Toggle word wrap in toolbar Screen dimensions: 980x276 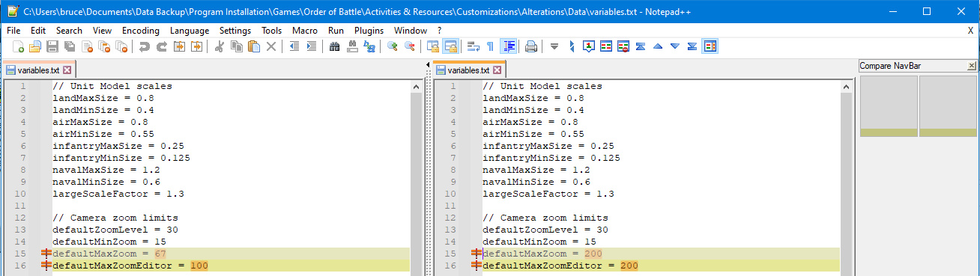(x=474, y=46)
